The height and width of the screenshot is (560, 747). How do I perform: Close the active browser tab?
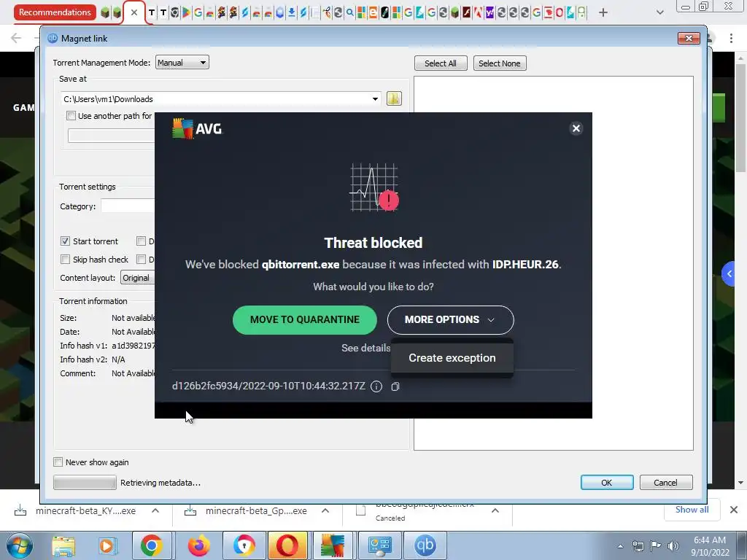click(x=134, y=12)
